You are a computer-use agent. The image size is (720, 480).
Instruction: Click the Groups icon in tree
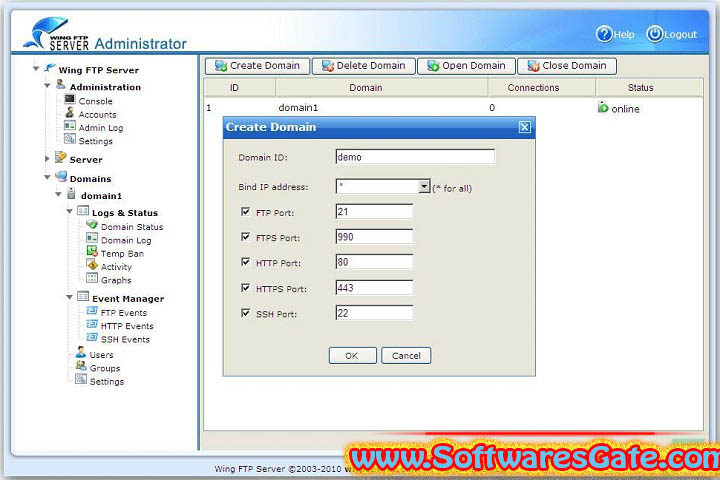click(81, 366)
